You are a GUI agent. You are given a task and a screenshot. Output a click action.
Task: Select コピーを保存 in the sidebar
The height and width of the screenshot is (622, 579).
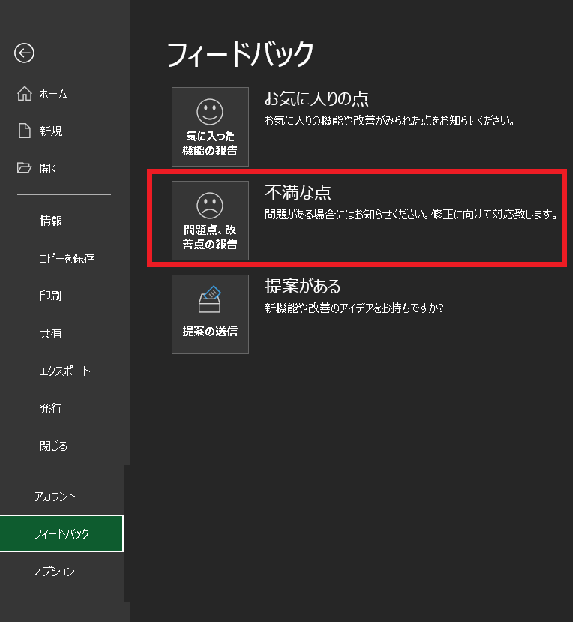pyautogui.click(x=67, y=258)
